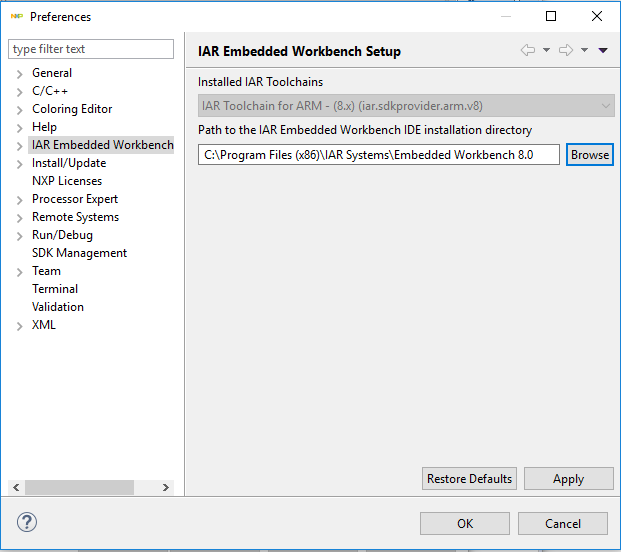The width and height of the screenshot is (621, 552).
Task: Select IAR Embedded Workbench category
Action: 103,145
